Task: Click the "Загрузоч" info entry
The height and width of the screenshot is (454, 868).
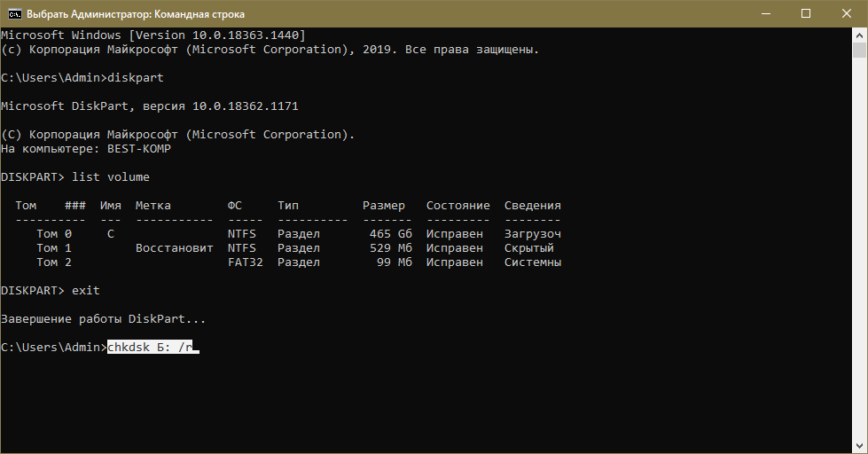Action: tap(533, 234)
